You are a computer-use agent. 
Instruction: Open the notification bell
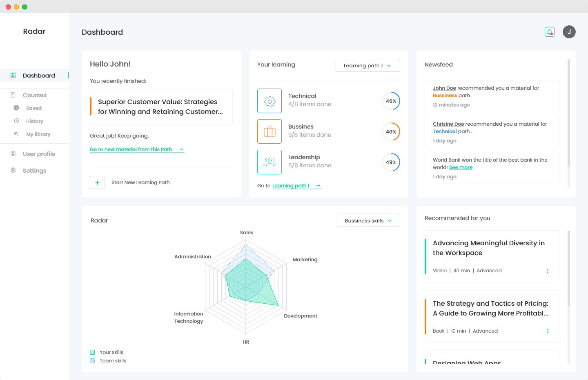pos(549,31)
